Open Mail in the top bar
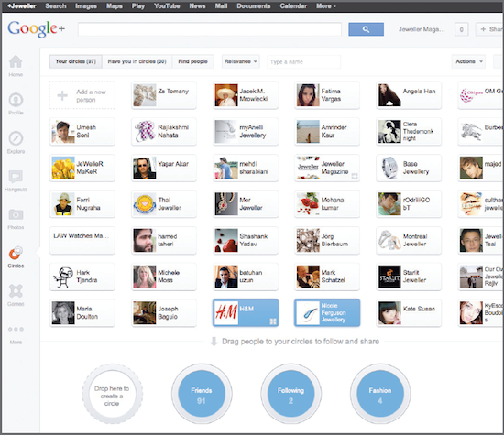Viewport: 504px width, 435px height. click(221, 5)
